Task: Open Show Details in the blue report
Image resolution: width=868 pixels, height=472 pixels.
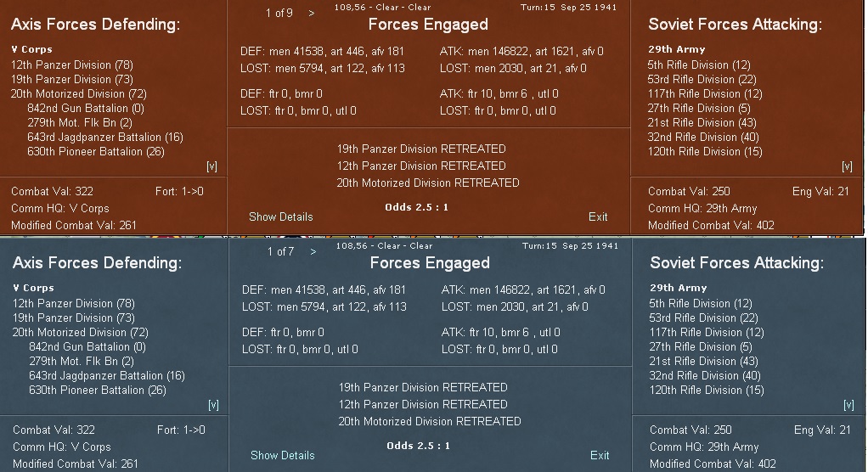Action: tap(282, 455)
